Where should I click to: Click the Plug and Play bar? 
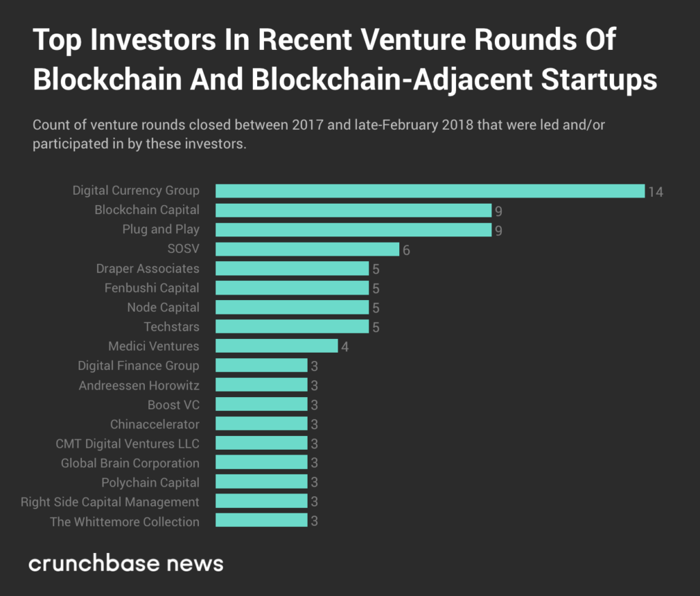tap(353, 230)
